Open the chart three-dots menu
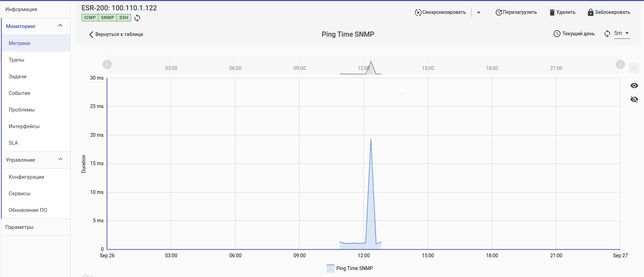The image size is (644, 277). coord(634,68)
